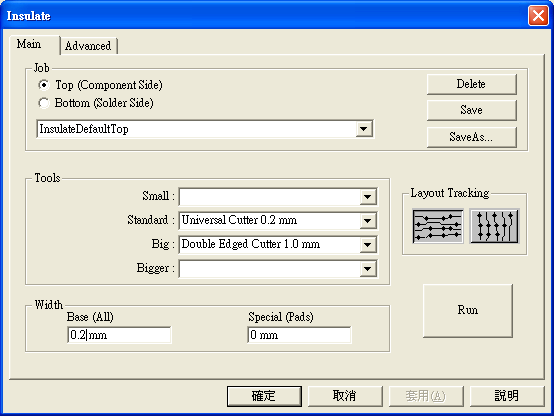554x416 pixels.
Task: Expand the Standard tool dropdown
Action: tap(367, 221)
